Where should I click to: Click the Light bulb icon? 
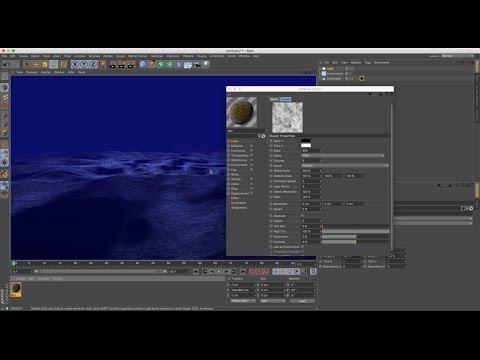[206, 64]
